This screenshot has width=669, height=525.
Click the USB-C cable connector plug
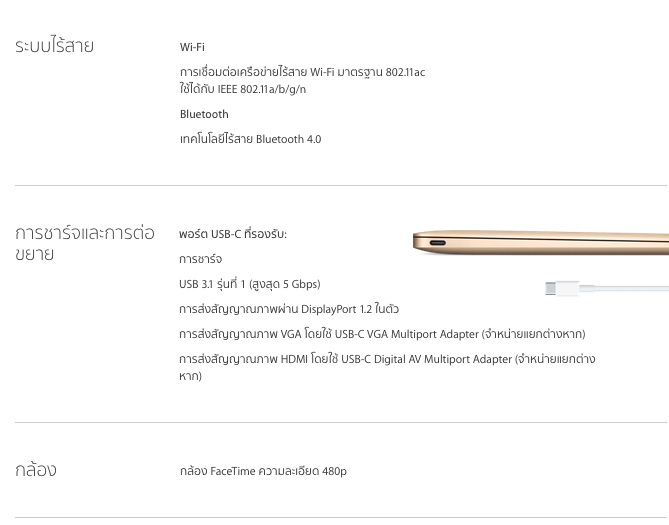(562, 288)
